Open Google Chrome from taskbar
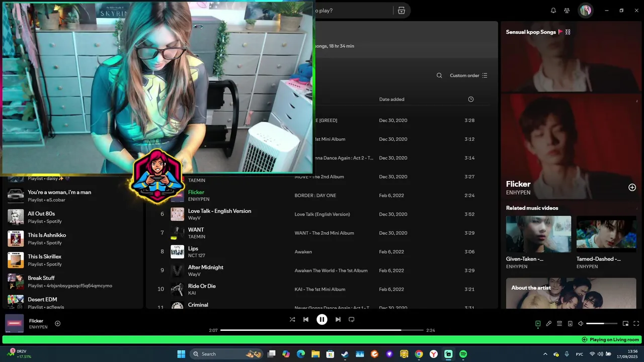 tap(419, 354)
